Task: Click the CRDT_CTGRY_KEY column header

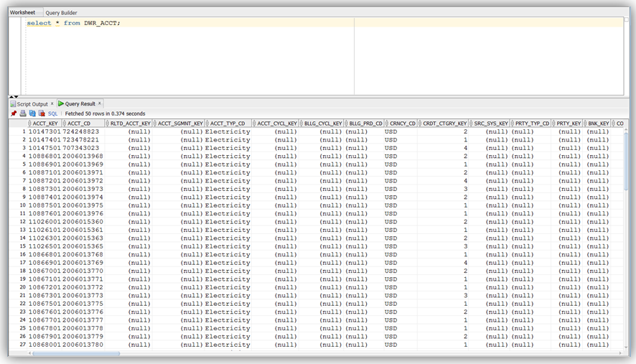Action: pyautogui.click(x=444, y=123)
